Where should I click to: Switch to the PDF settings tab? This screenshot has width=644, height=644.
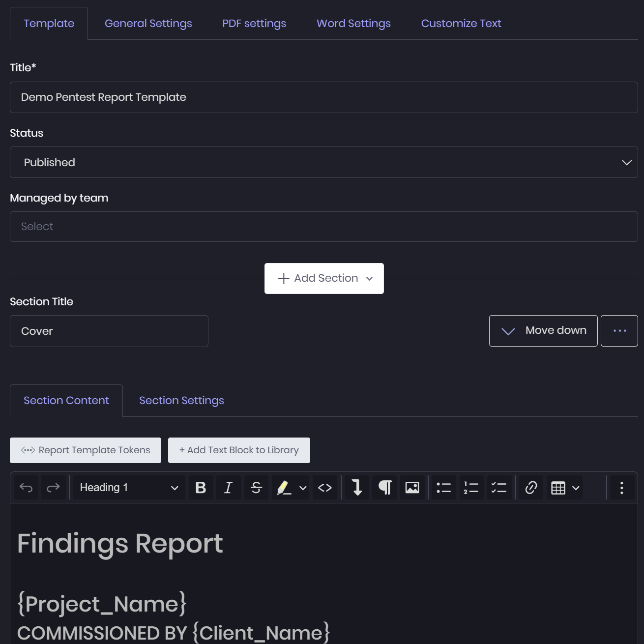[254, 23]
